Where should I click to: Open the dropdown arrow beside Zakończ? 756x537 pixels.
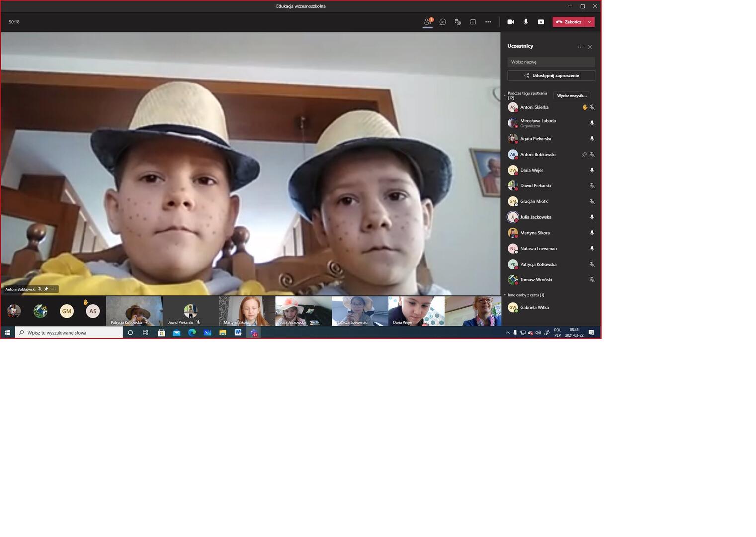[590, 22]
